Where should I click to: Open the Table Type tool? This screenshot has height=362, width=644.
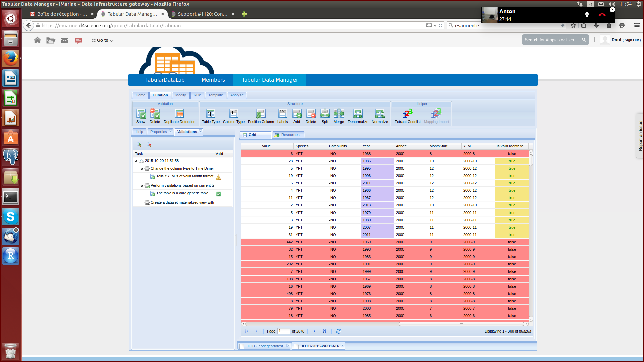211,114
